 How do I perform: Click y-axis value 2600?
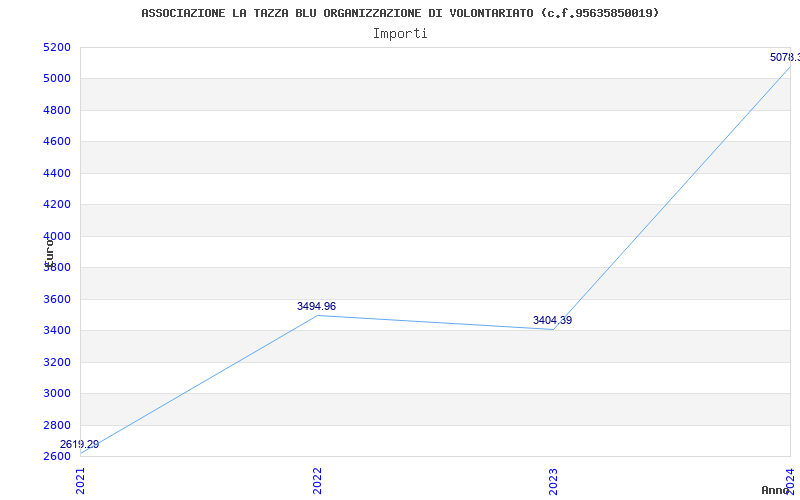click(x=57, y=456)
